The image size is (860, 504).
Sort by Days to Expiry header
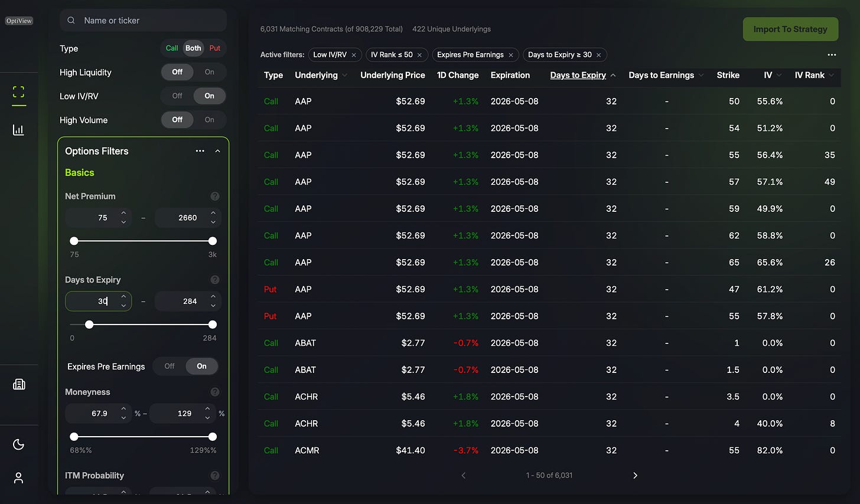tap(578, 76)
